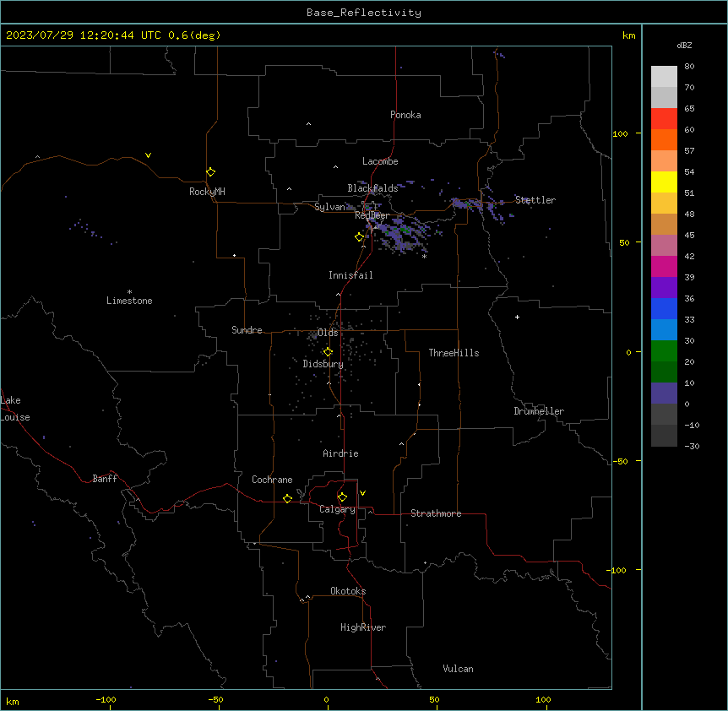This screenshot has width=728, height=711.
Task: Click the slate purple 0–10 dBZ legend swatch
Action: click(x=664, y=393)
